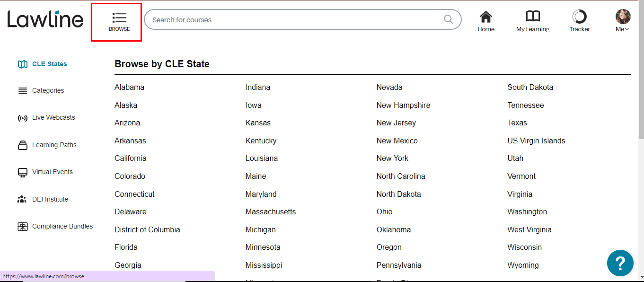This screenshot has height=282, width=644.
Task: Open My Learning book icon
Action: coord(533,17)
